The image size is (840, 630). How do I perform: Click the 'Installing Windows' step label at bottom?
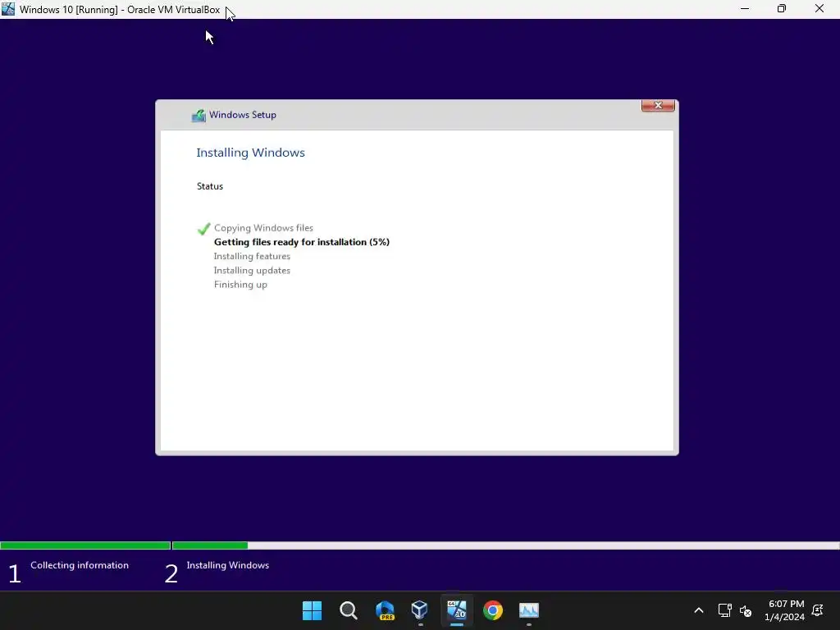tap(228, 565)
